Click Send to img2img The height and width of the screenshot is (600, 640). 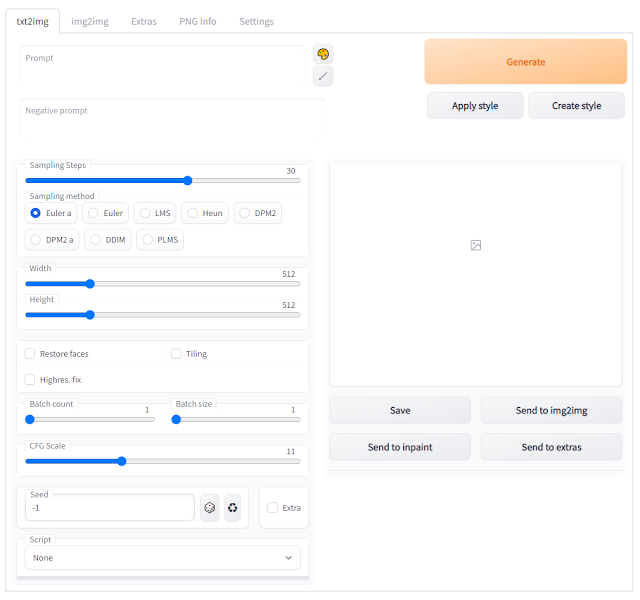point(551,410)
